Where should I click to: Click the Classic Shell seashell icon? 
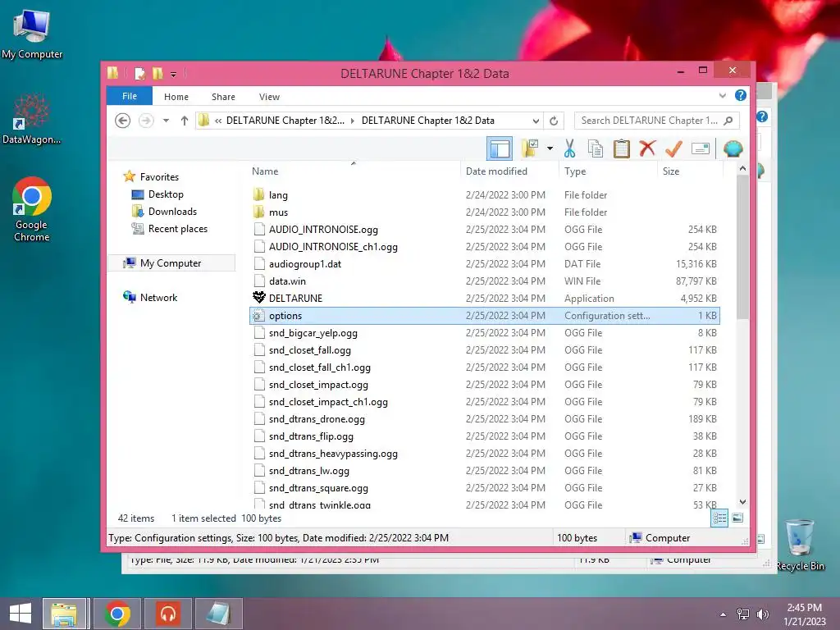[x=733, y=148]
